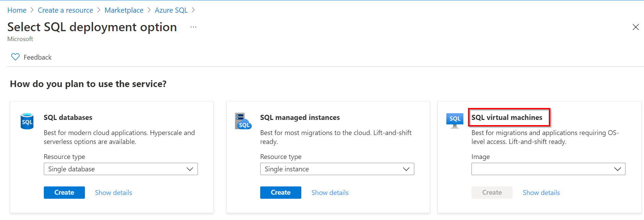
Task: Click the SQL managed instances heading
Action: (x=300, y=118)
